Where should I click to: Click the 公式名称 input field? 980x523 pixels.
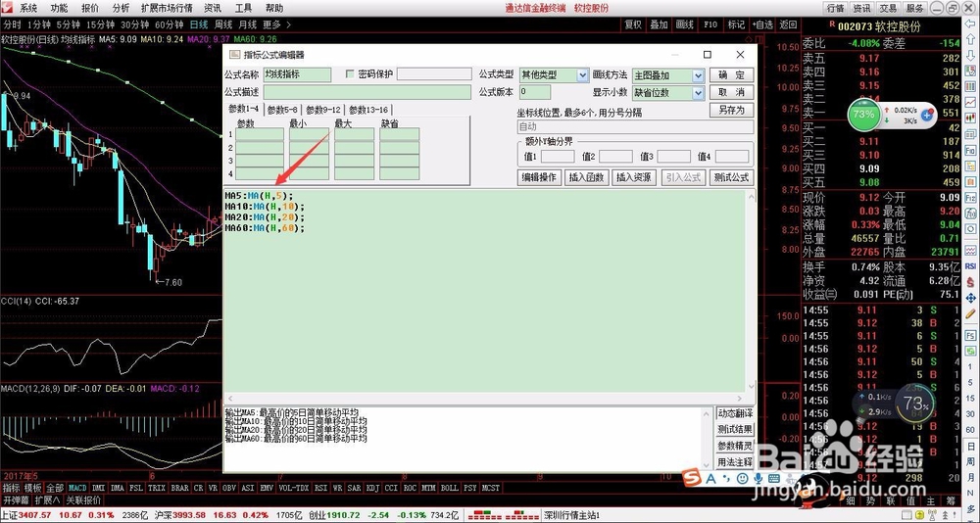[297, 74]
